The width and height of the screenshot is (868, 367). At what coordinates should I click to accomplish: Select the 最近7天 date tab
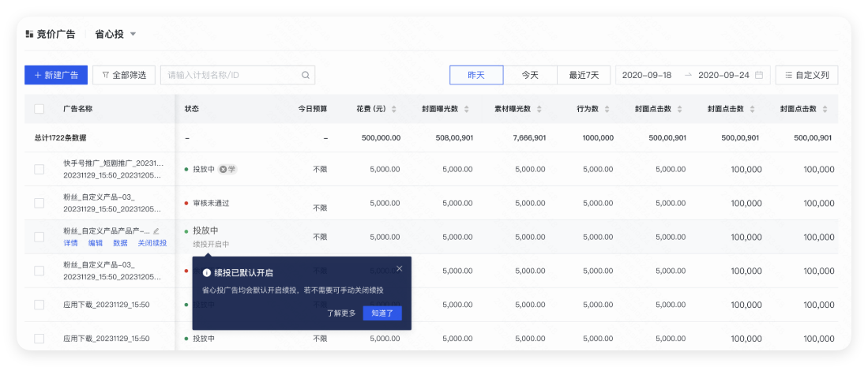(x=584, y=75)
